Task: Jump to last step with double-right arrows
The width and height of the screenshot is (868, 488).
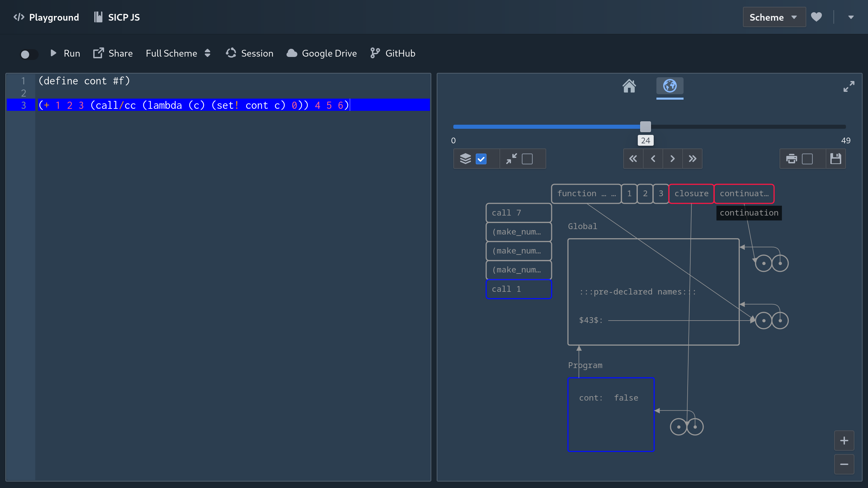Action: point(692,159)
